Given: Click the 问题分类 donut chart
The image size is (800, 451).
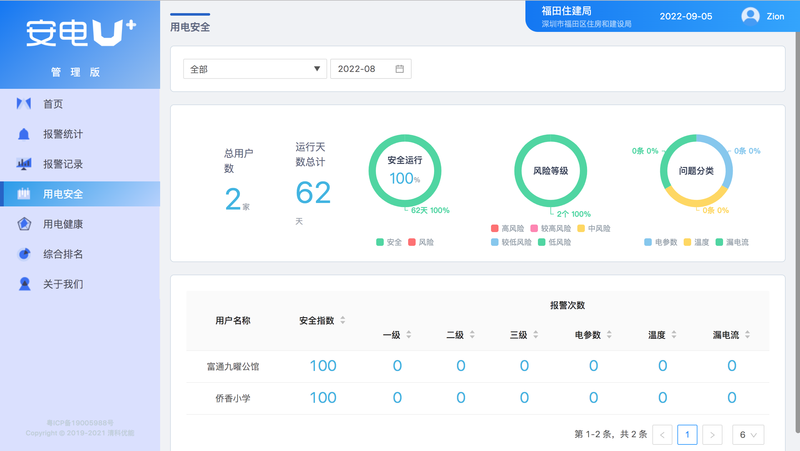Looking at the screenshot, I should tap(696, 170).
